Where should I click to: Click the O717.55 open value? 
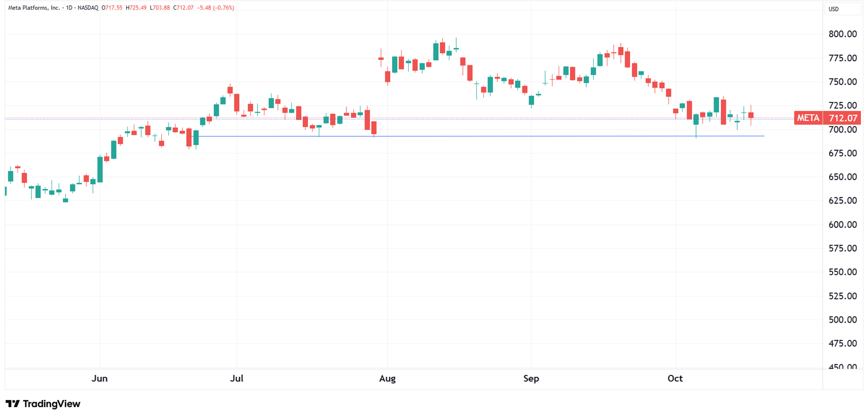[112, 8]
